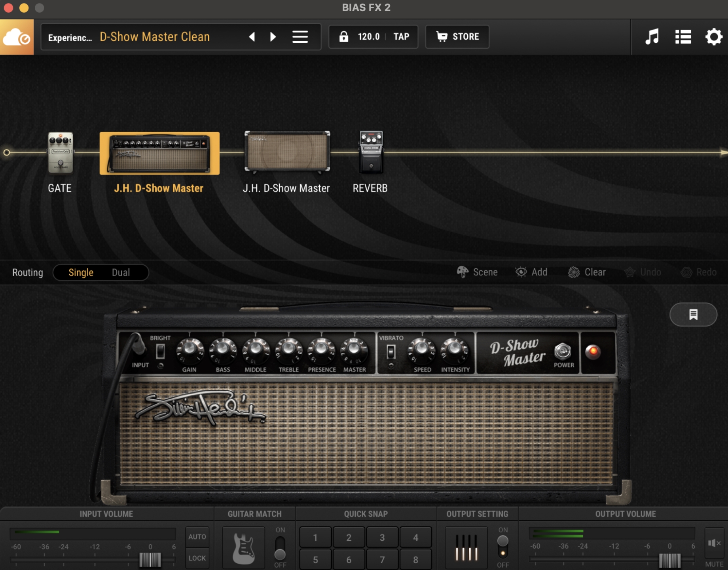Click the INPUT jack on amp

pos(138,344)
